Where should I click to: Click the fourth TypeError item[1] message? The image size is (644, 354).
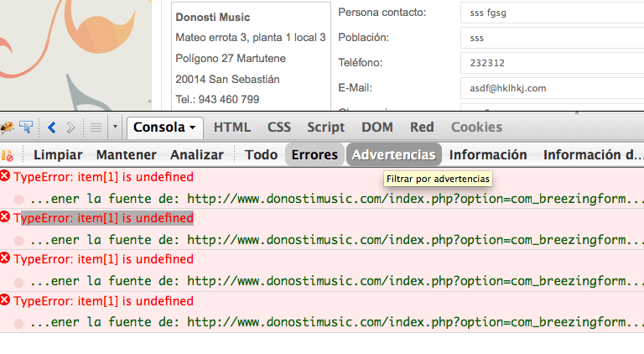(x=103, y=301)
